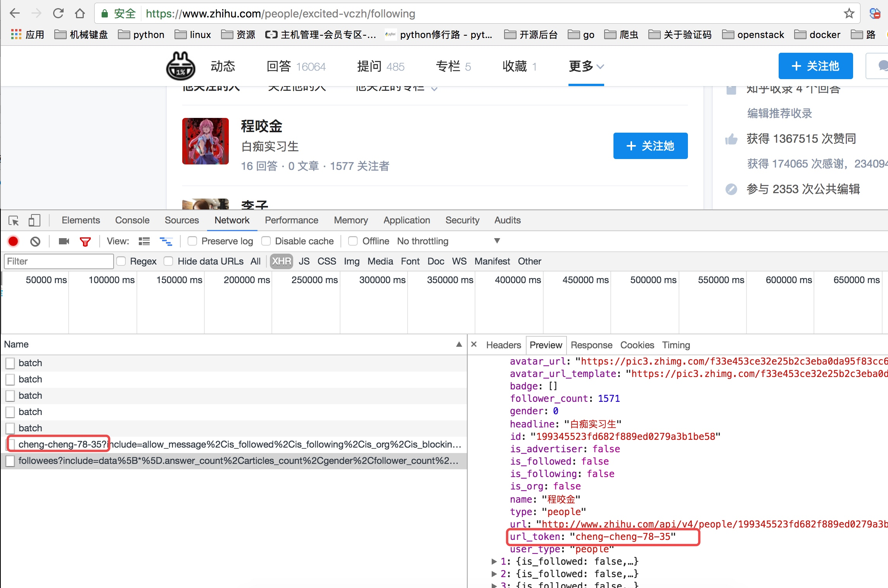
Task: Select the first batch request row
Action: tap(234, 363)
